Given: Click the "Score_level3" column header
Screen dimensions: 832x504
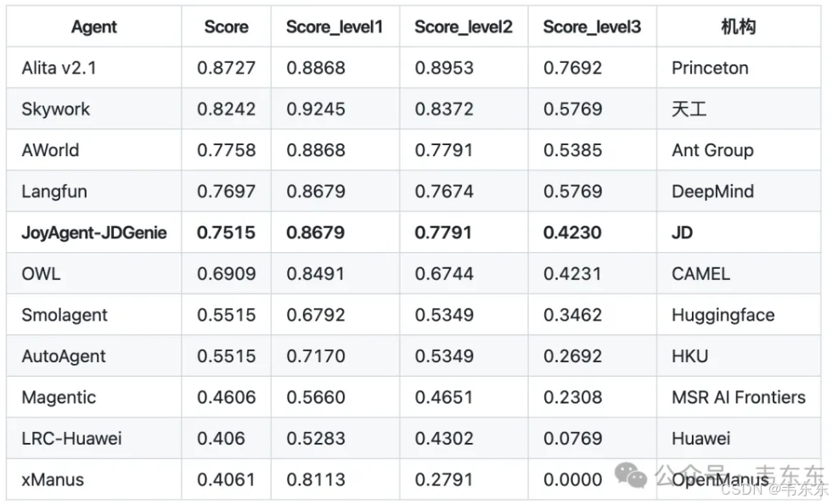Looking at the screenshot, I should pyautogui.click(x=592, y=27).
